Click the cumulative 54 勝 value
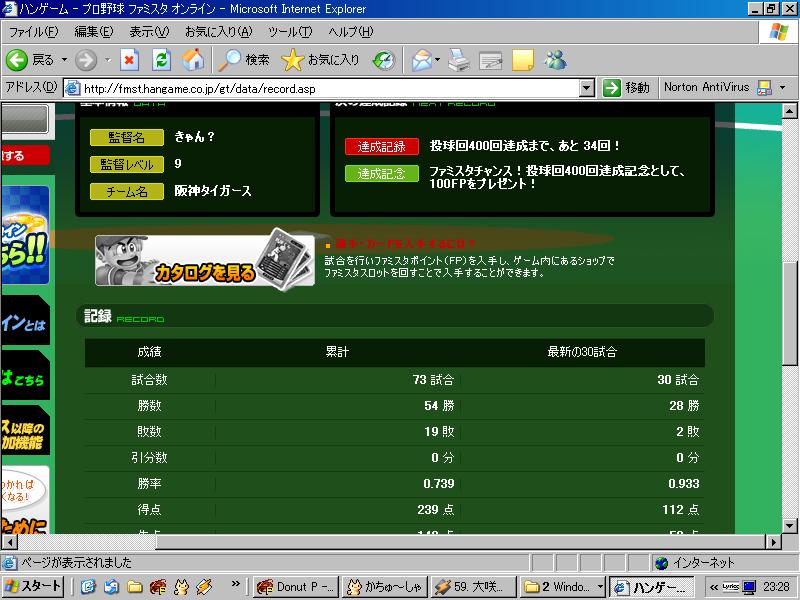 point(439,406)
